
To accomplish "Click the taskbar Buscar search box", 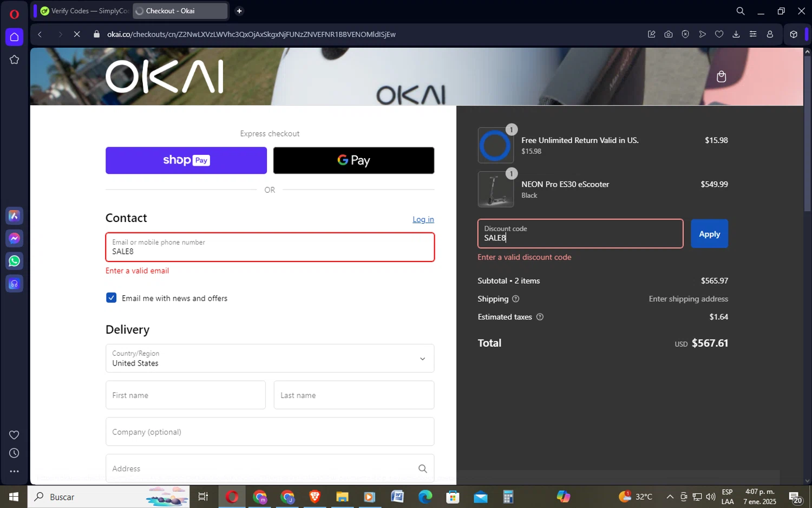I will [x=108, y=497].
